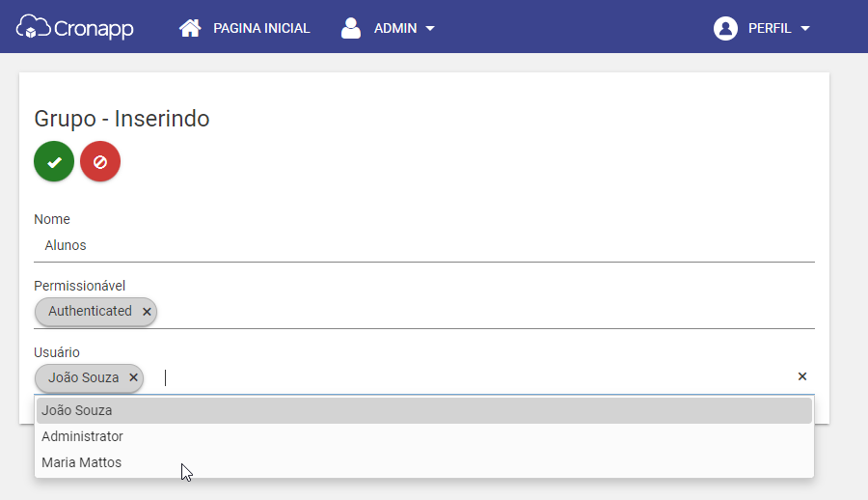Click the Permissionável multiselect field

424,312
